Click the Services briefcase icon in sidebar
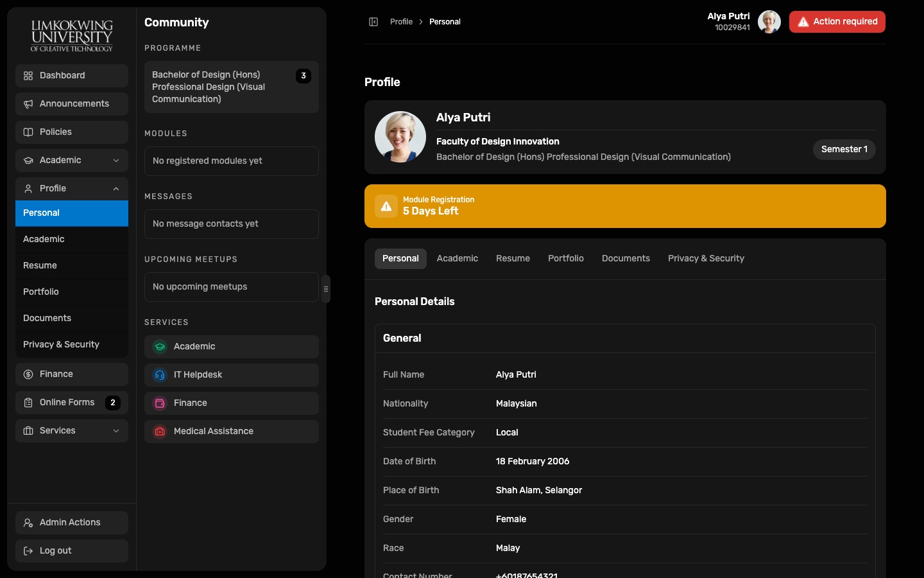The width and height of the screenshot is (924, 578). pyautogui.click(x=28, y=431)
